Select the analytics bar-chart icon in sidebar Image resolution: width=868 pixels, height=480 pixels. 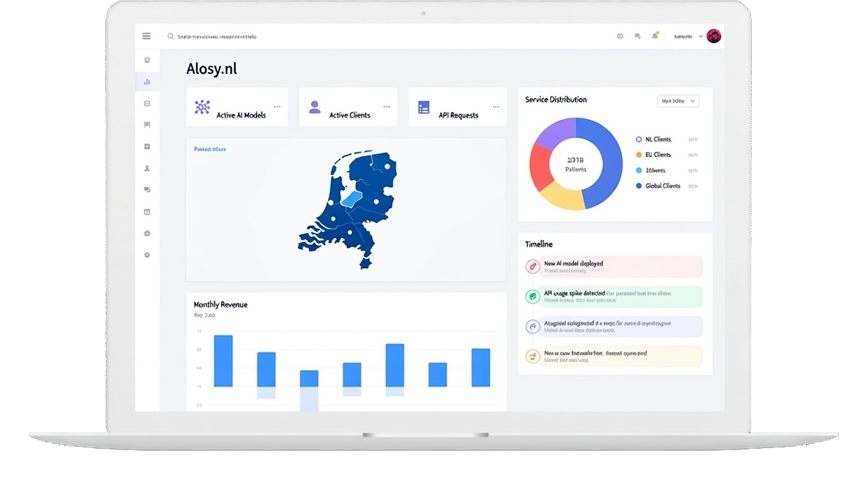(146, 81)
